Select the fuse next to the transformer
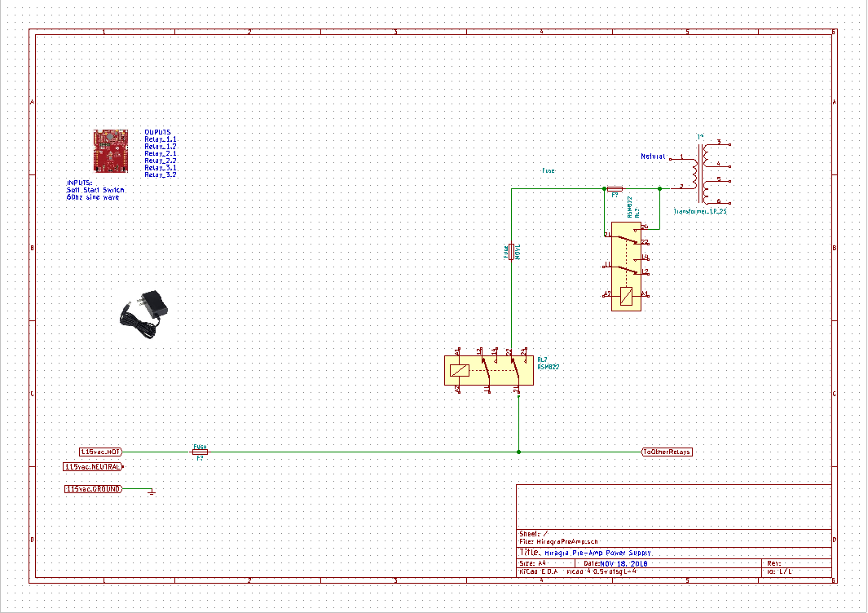The height and width of the screenshot is (613, 868). point(615,188)
